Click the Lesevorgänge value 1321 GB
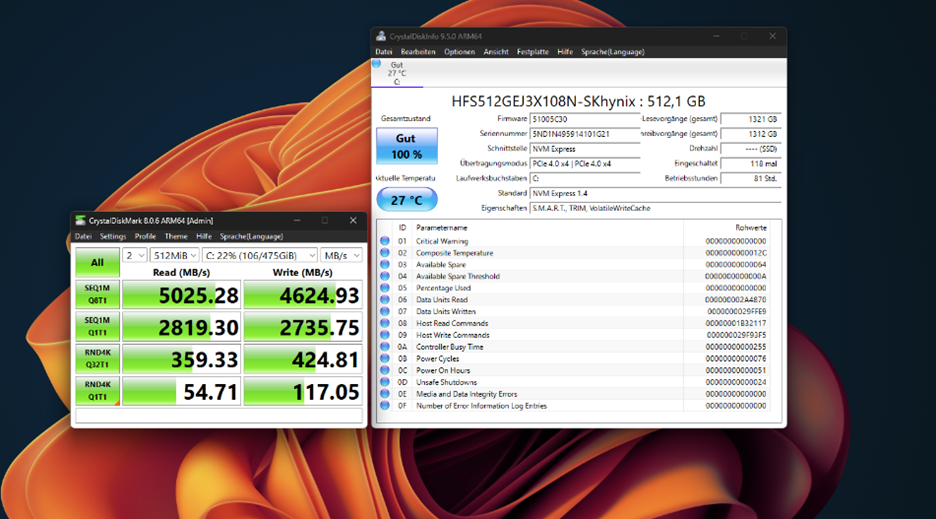 pyautogui.click(x=751, y=119)
